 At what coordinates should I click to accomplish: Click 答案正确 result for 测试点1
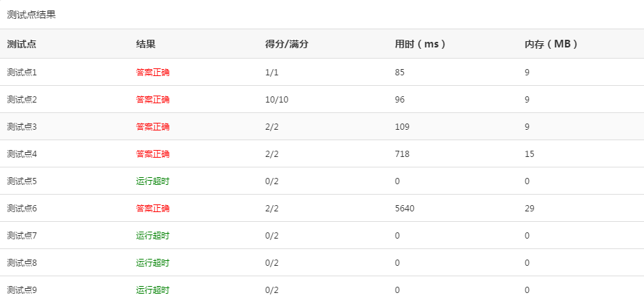pyautogui.click(x=153, y=72)
